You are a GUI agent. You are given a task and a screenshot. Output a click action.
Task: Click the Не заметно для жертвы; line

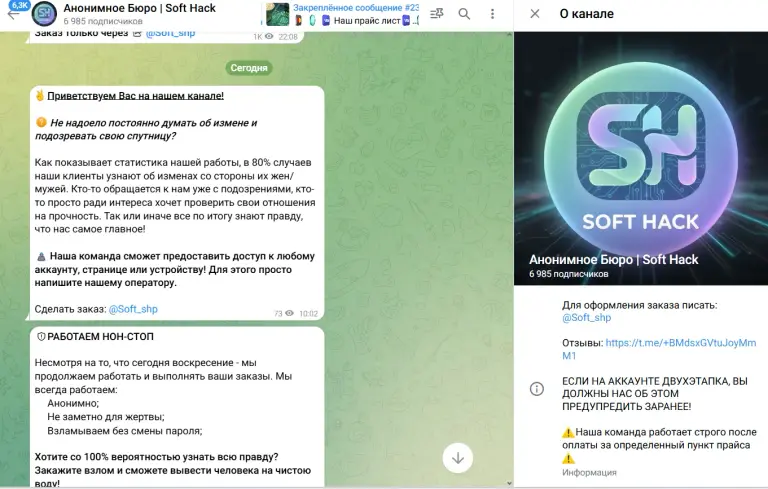click(106, 417)
